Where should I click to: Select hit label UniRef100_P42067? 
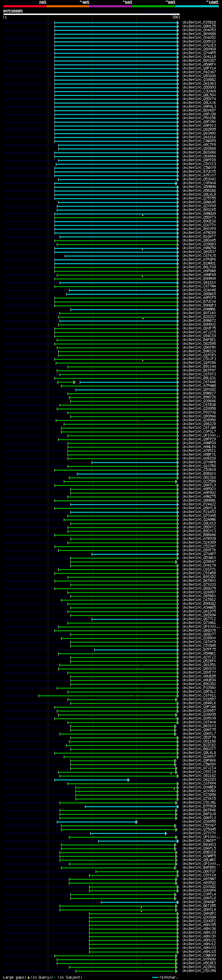pos(199,72)
